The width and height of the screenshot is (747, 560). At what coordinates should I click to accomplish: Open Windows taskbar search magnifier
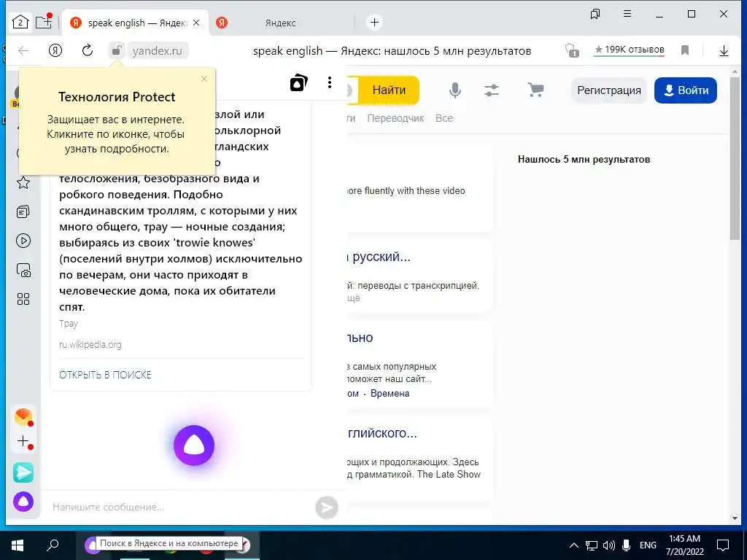[53, 545]
